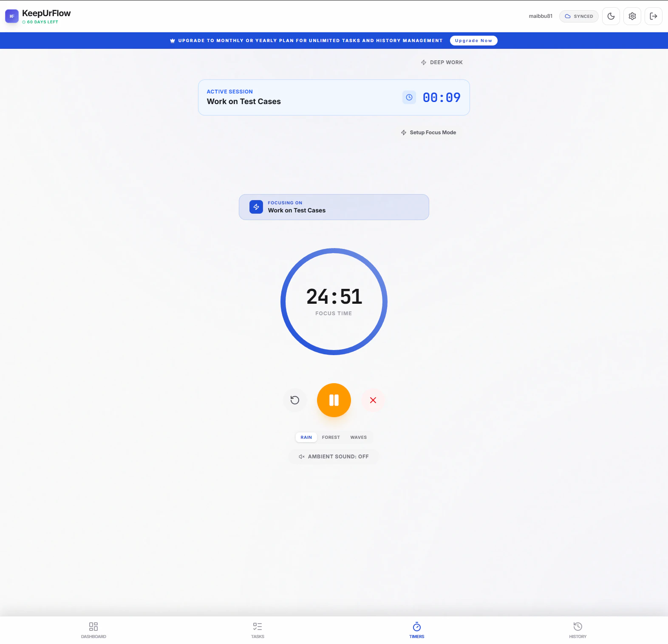Click the crown icon in upgrade banner
The width and height of the screenshot is (668, 644).
pyautogui.click(x=173, y=41)
